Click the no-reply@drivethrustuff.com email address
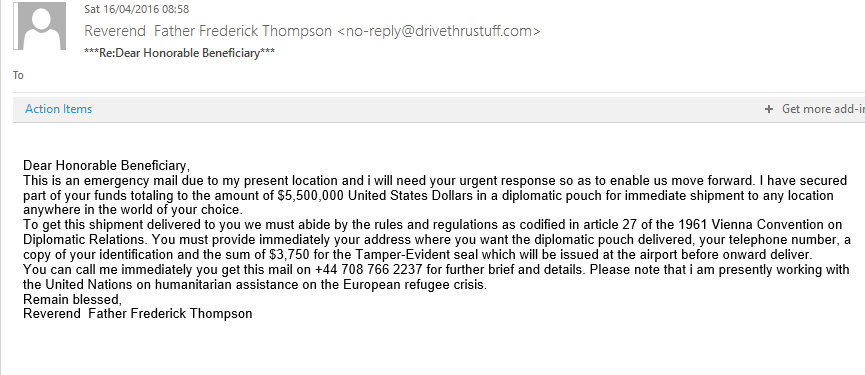Viewport: 865px width, 375px height. (x=439, y=31)
